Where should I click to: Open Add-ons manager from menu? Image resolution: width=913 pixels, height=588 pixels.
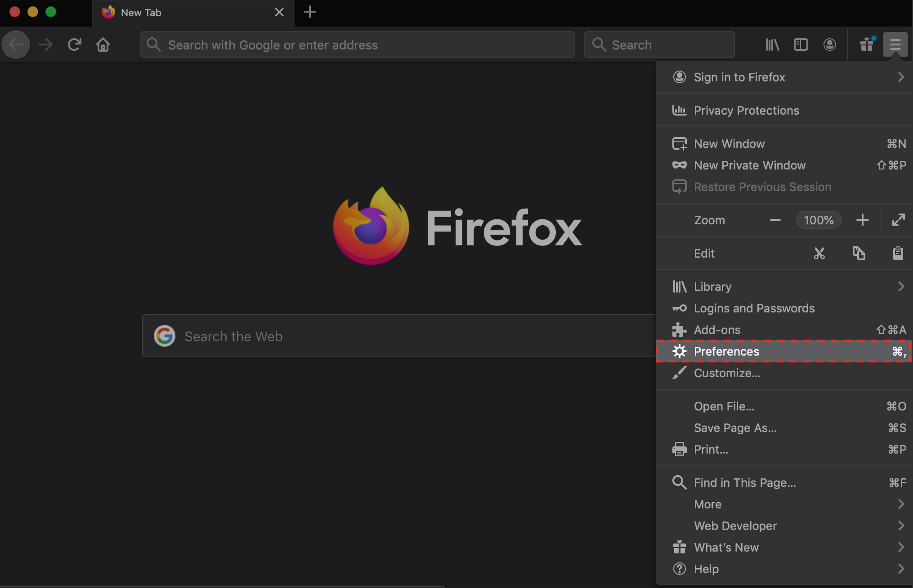784,330
